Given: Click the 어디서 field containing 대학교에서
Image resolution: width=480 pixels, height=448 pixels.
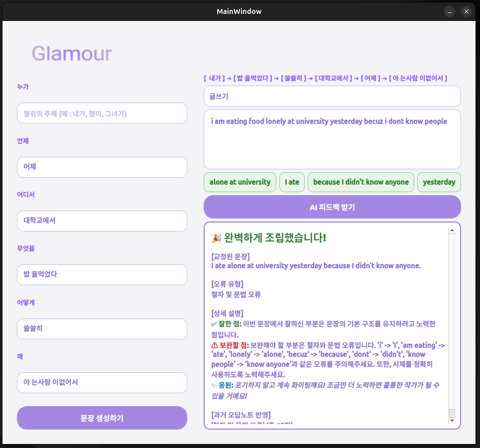Looking at the screenshot, I should (102, 221).
